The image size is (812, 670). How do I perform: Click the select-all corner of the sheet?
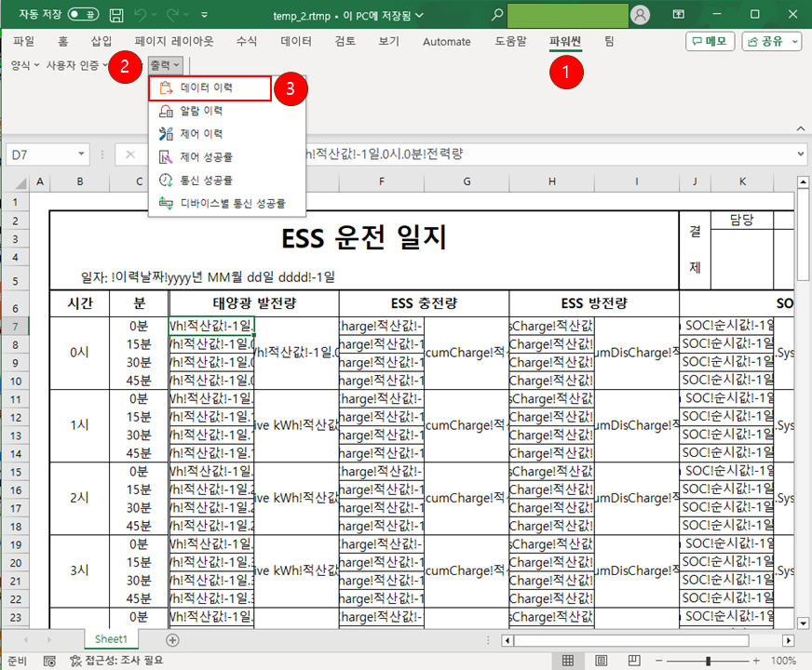pyautogui.click(x=20, y=182)
